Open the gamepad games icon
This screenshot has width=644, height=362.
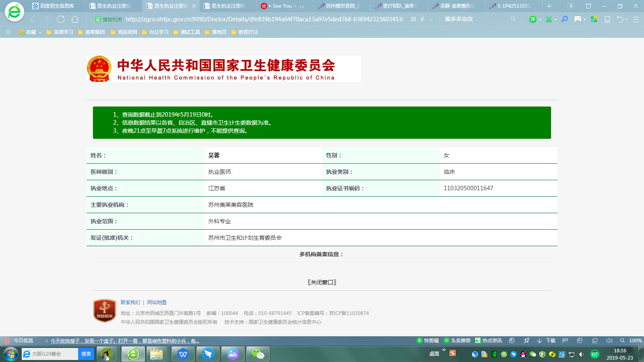(x=578, y=19)
